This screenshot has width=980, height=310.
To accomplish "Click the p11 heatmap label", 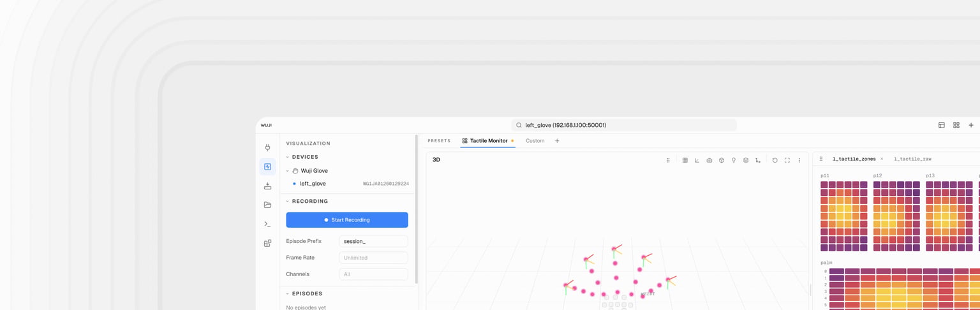I will tap(825, 175).
